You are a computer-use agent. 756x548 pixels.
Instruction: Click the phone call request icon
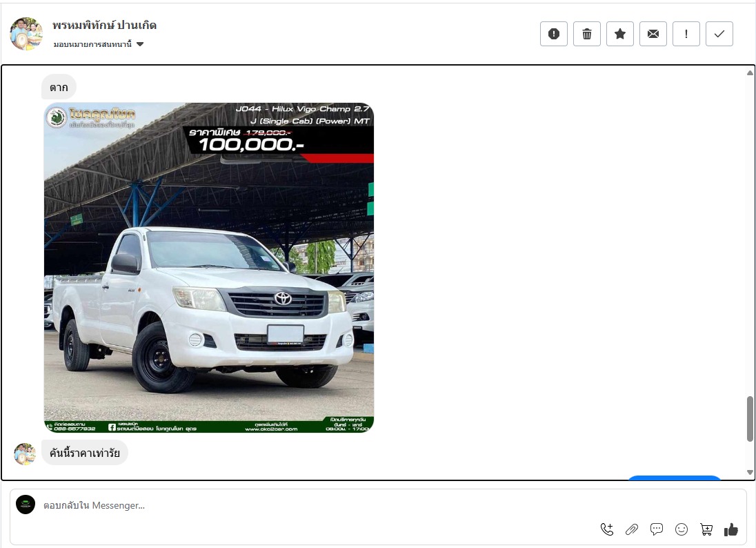607,529
